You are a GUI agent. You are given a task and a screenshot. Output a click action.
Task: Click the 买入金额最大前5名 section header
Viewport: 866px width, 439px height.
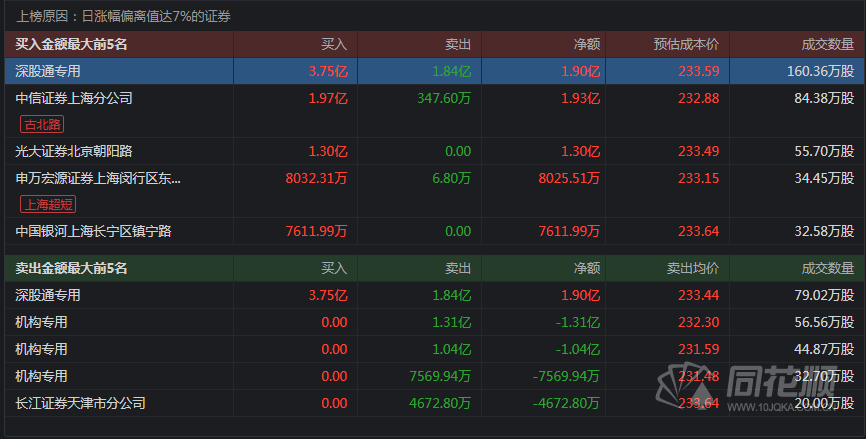tap(72, 45)
